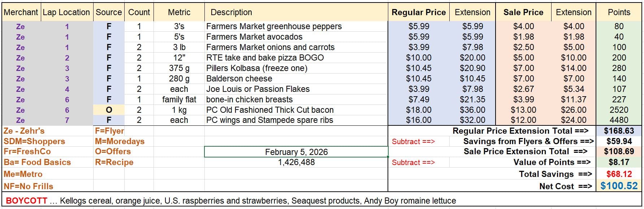Select the Regular Price Extension Total $168.63

coord(619,131)
